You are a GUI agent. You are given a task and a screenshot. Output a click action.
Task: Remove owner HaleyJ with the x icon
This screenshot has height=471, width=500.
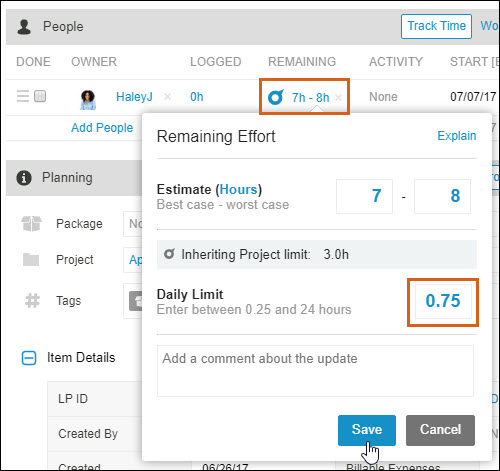click(x=167, y=97)
